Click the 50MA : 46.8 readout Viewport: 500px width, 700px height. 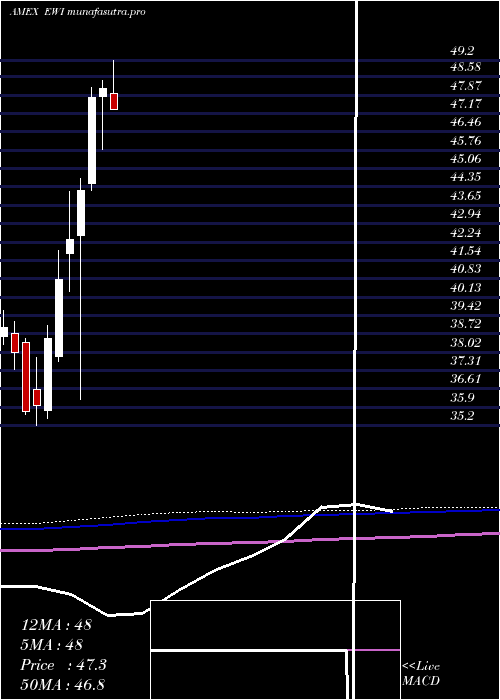[x=63, y=685]
